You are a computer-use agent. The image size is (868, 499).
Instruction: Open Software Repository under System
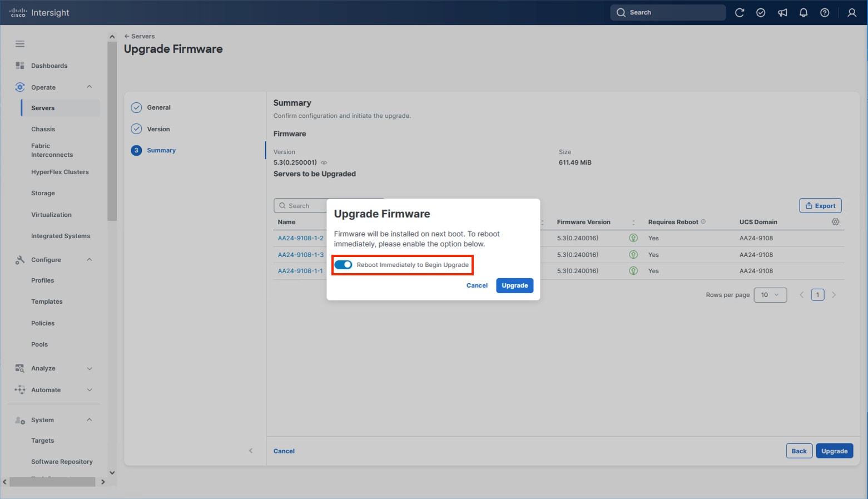click(x=62, y=462)
